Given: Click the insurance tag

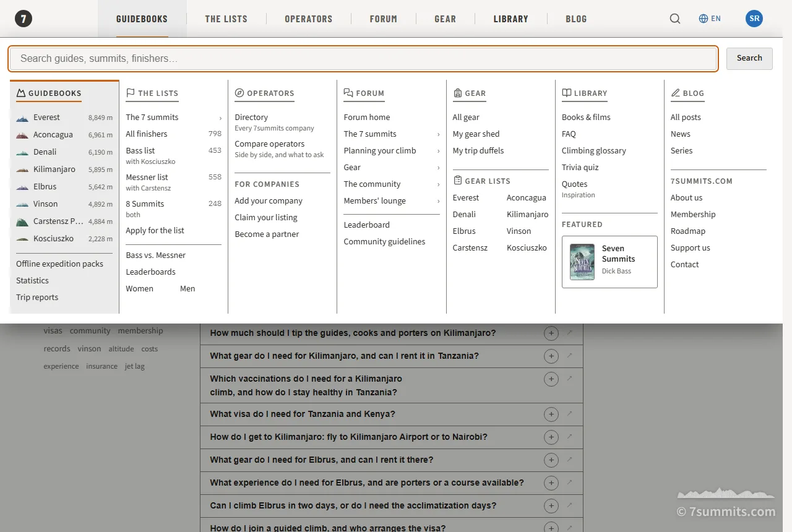Looking at the screenshot, I should 101,366.
